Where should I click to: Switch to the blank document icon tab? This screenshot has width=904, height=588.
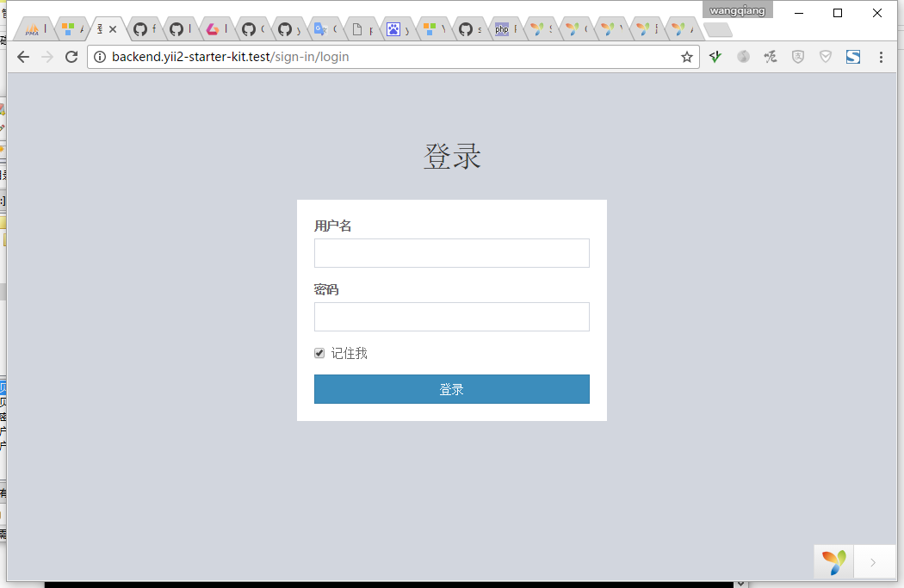361,28
